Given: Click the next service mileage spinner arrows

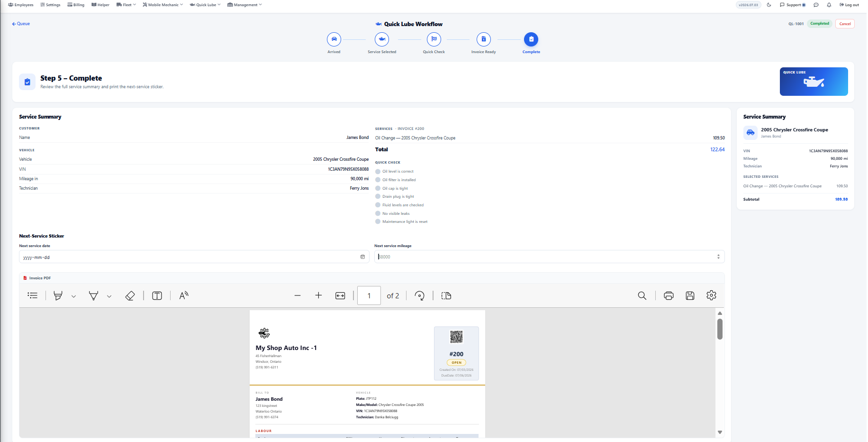Looking at the screenshot, I should [718, 257].
